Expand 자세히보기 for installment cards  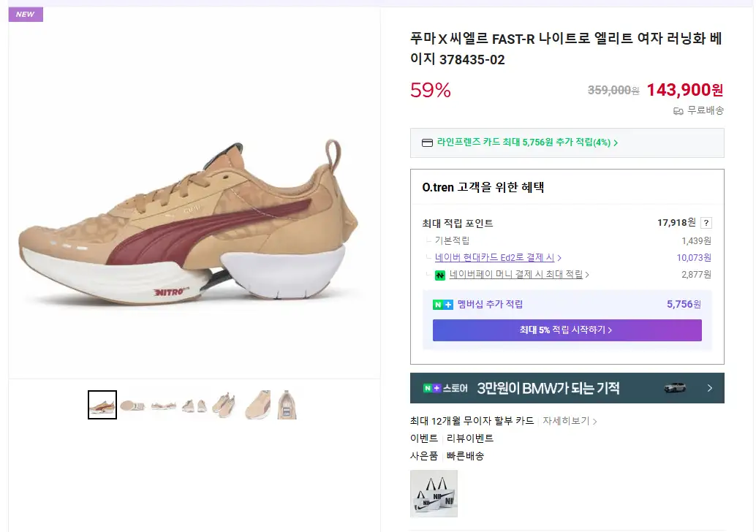[x=570, y=421]
